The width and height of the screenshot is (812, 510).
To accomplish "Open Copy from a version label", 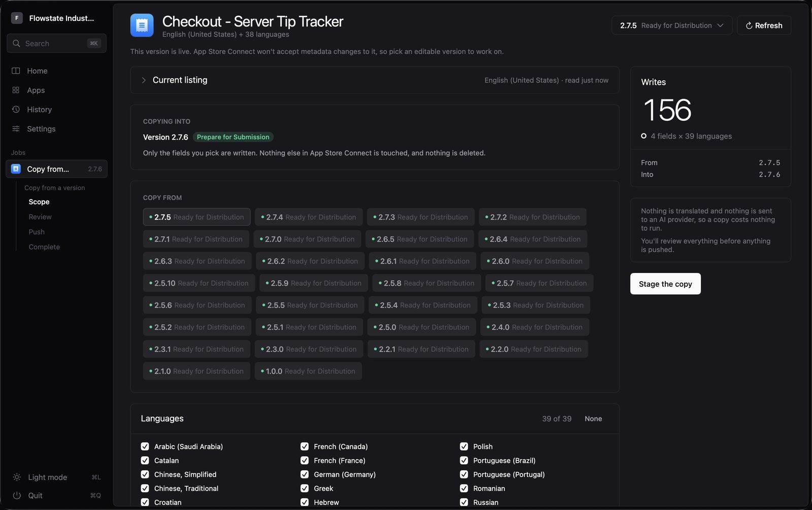I will 55,188.
